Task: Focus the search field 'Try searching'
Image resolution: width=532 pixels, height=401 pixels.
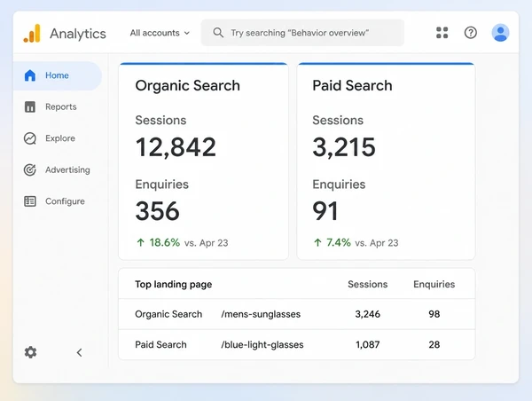Action: [302, 33]
